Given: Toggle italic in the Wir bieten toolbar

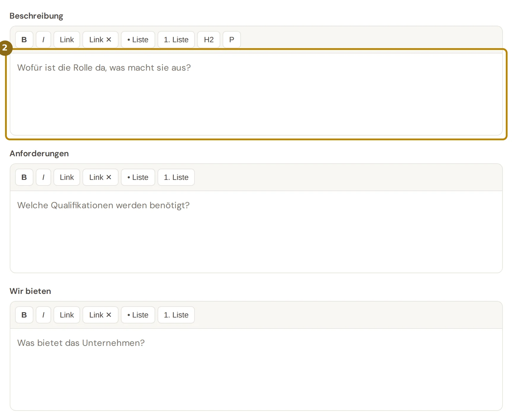Looking at the screenshot, I should click(x=43, y=315).
